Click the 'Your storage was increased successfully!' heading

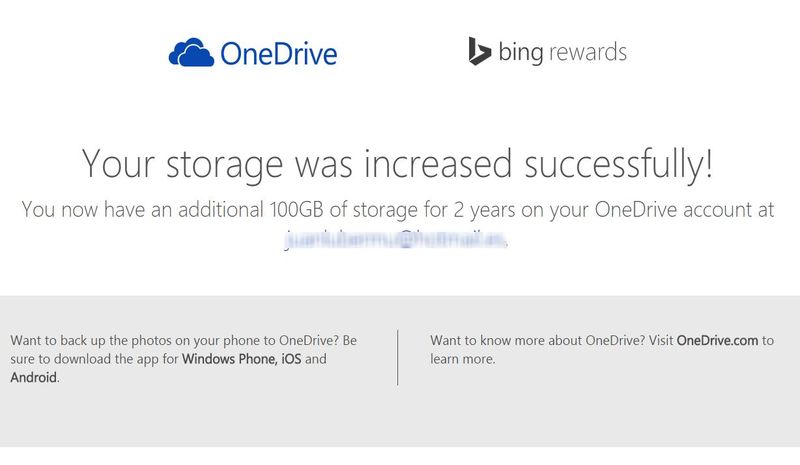[x=398, y=164]
